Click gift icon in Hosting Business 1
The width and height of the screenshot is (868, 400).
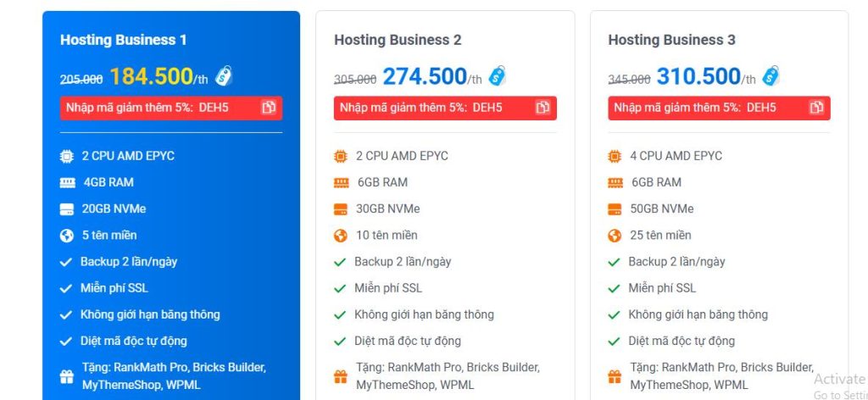coord(67,376)
